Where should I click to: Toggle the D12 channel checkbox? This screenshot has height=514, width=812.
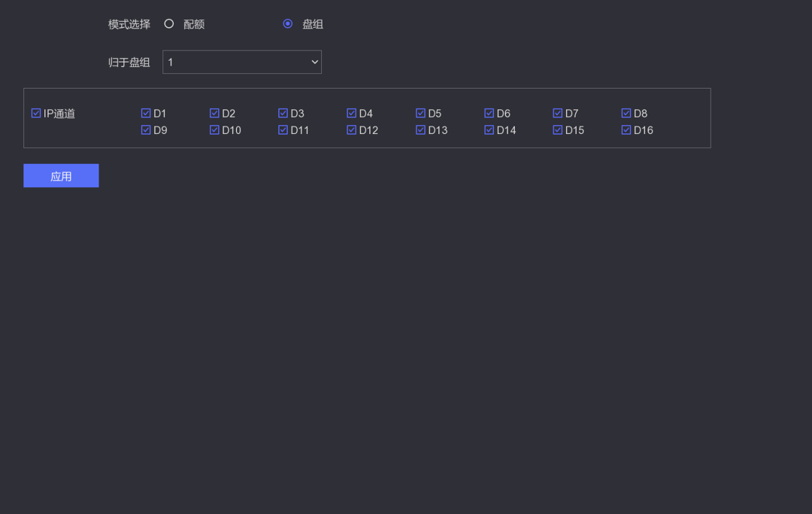click(x=351, y=130)
